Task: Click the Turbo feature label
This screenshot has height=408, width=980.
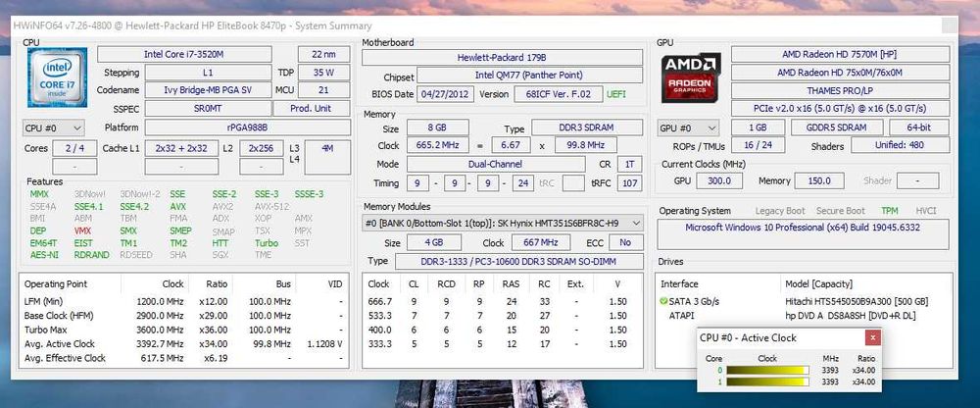Action: (x=267, y=243)
